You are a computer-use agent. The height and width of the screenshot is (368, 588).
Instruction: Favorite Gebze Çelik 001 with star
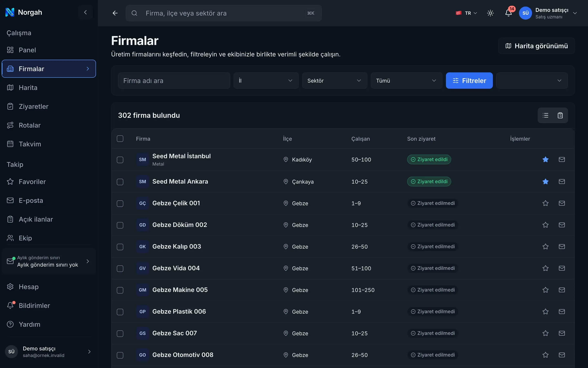546,203
